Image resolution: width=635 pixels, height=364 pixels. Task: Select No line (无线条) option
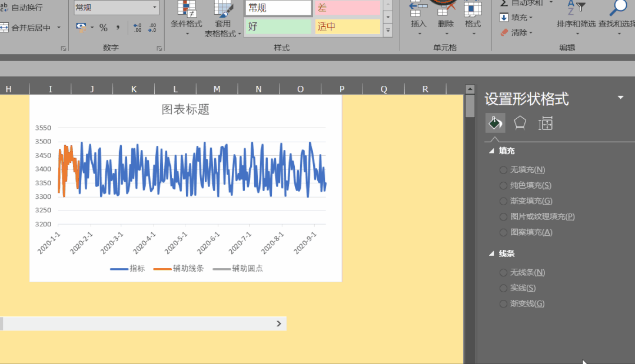(523, 273)
